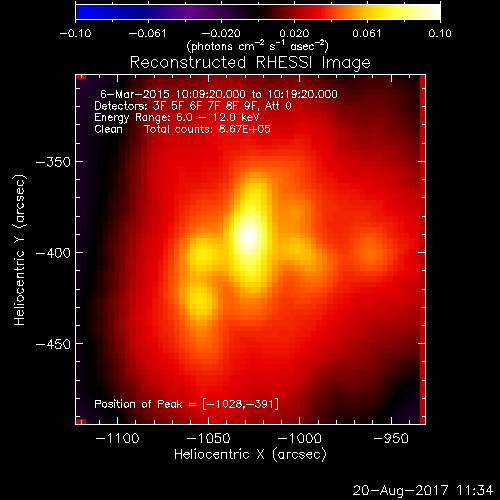Click the -450 Y-axis tick label
The image size is (500, 500).
coord(53,344)
